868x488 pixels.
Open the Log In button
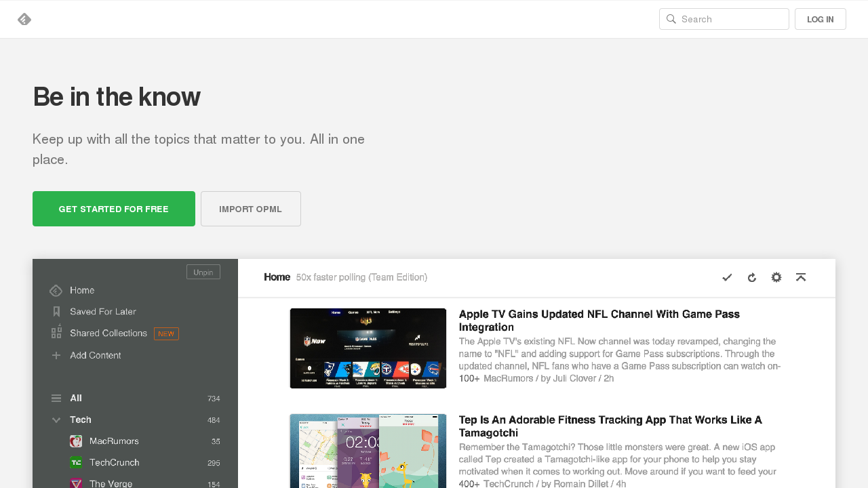click(821, 19)
